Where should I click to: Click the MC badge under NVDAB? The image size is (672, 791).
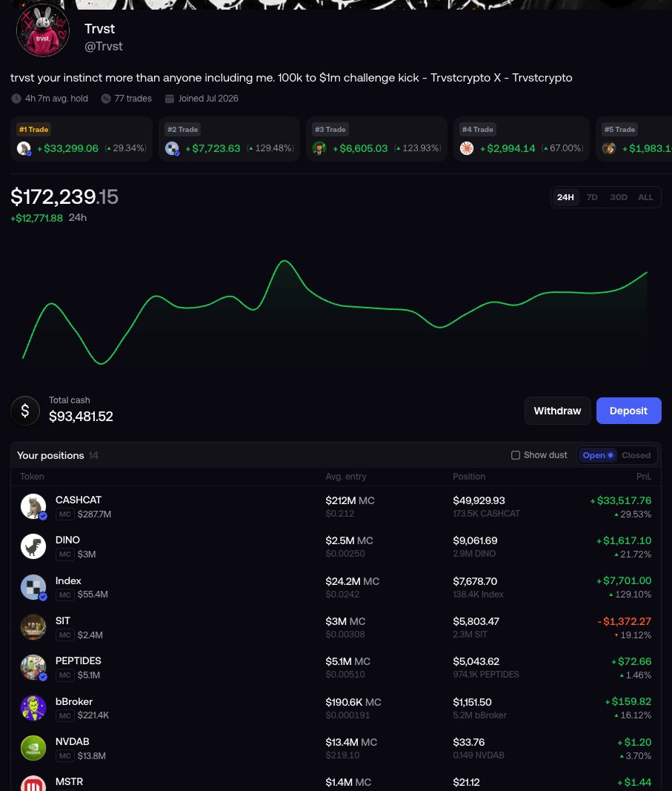coord(65,755)
